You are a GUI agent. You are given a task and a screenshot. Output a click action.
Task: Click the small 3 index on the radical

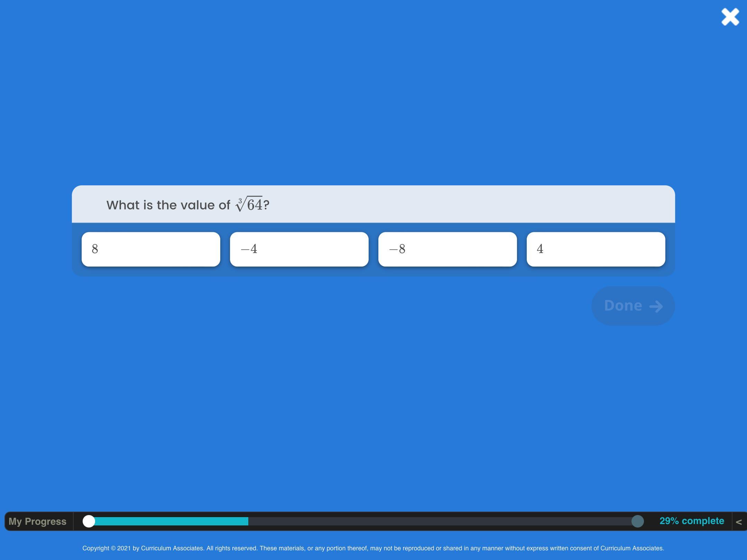click(x=240, y=200)
